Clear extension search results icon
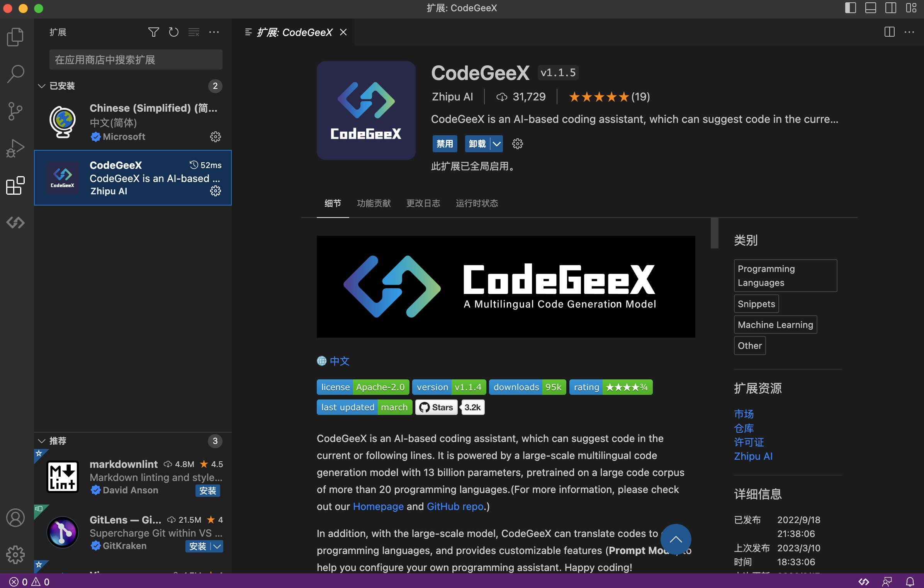 (x=194, y=32)
